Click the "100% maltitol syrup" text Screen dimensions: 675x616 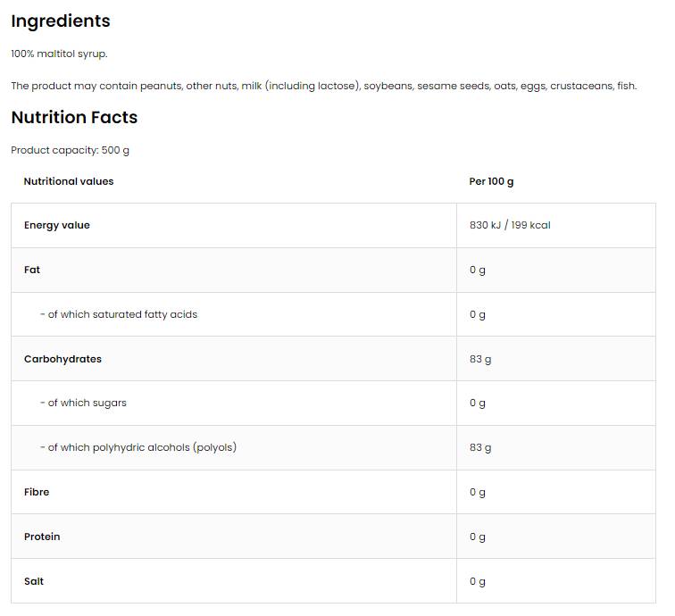tap(59, 54)
